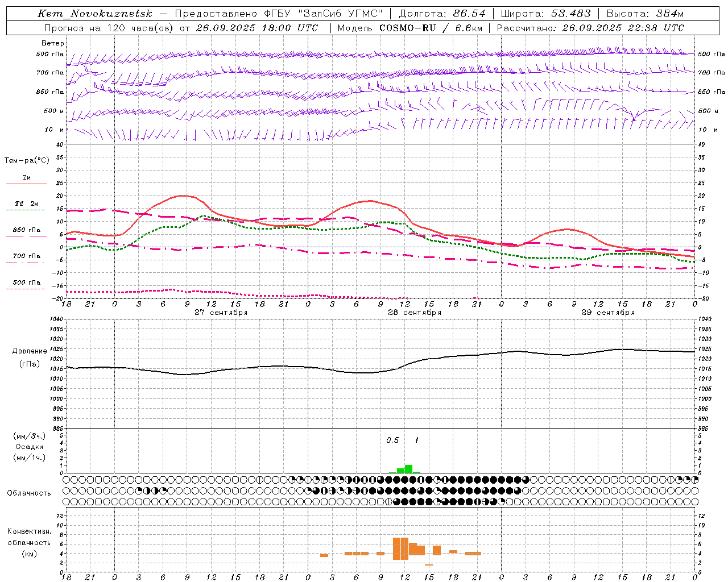Screen dimensions: 728x582
Task: Click the Рассчитано: 26.09.2025 22:38 UTC timestamp
Action: (590, 28)
